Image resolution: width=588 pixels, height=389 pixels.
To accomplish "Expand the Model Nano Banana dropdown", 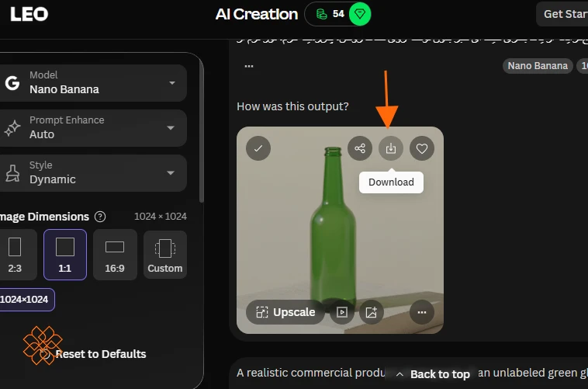I will click(x=92, y=83).
